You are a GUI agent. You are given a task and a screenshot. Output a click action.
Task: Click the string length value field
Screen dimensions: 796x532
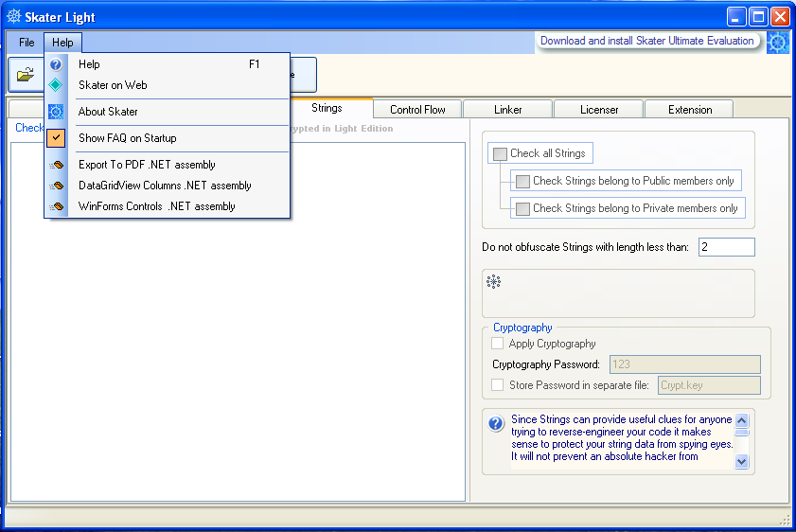[x=727, y=247]
